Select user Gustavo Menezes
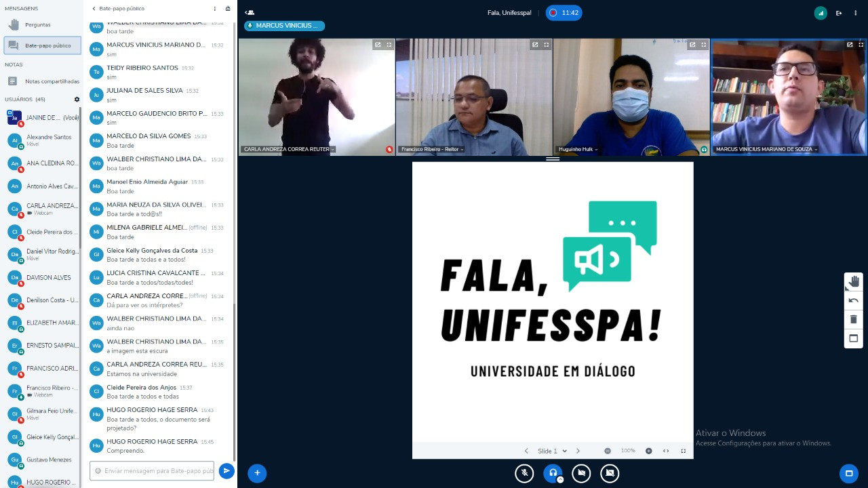868x488 pixels. (42, 460)
